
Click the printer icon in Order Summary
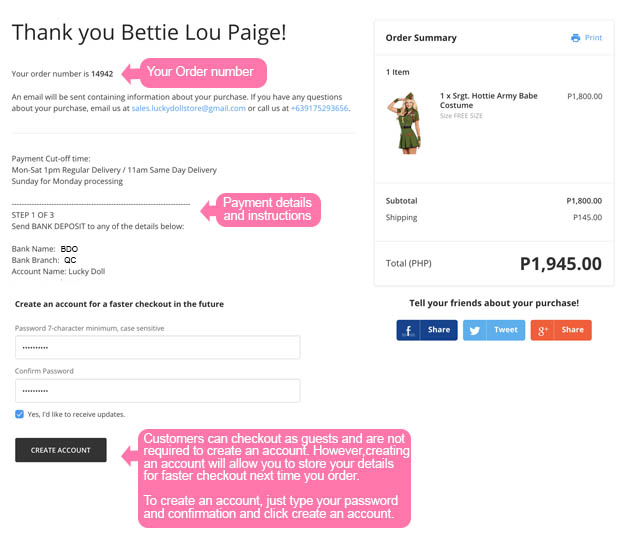(575, 38)
